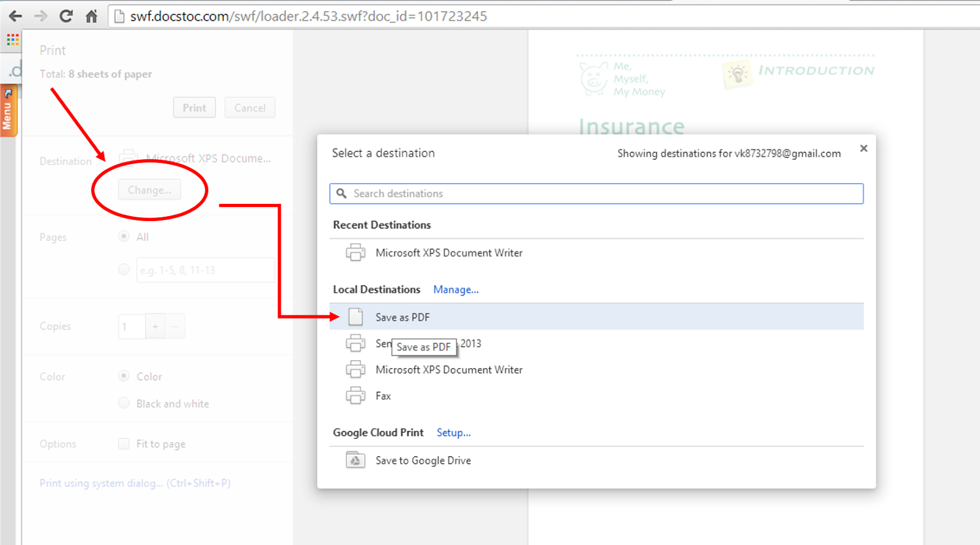Decrease copies with the minus button
Screen dimensions: 980x545
tap(175, 326)
